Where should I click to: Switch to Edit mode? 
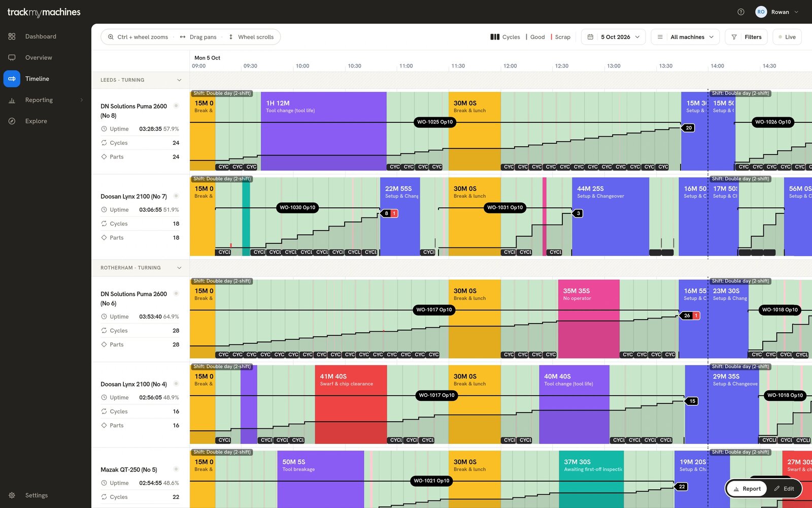click(784, 489)
